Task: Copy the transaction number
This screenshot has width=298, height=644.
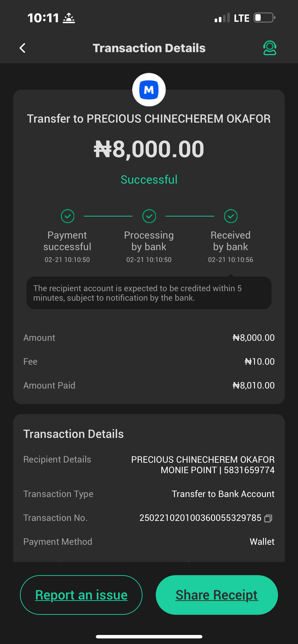Action: pyautogui.click(x=268, y=518)
